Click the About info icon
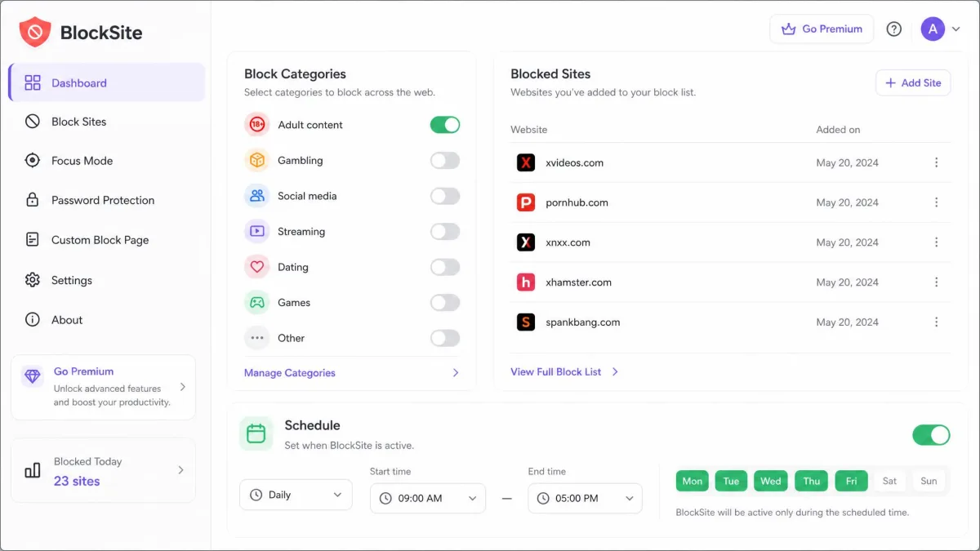The width and height of the screenshot is (980, 551). tap(33, 319)
